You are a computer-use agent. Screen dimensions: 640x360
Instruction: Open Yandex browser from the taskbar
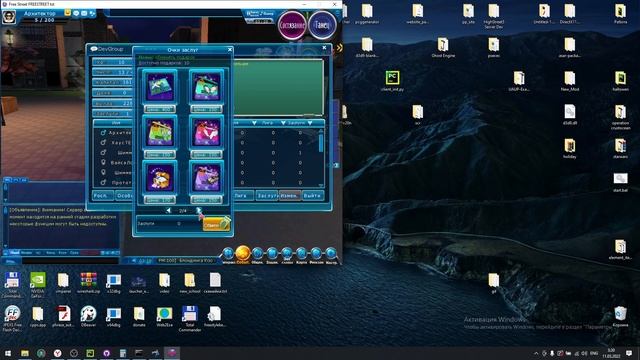tap(58, 353)
